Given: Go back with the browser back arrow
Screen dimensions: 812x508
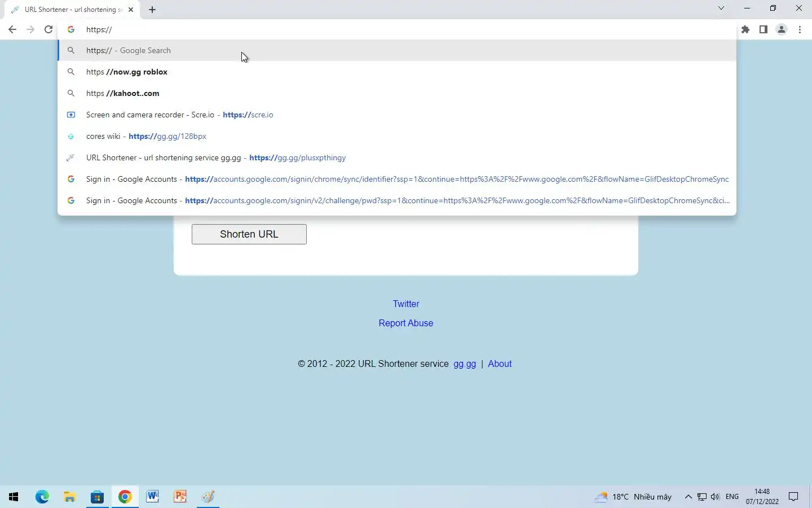Looking at the screenshot, I should click(12, 29).
